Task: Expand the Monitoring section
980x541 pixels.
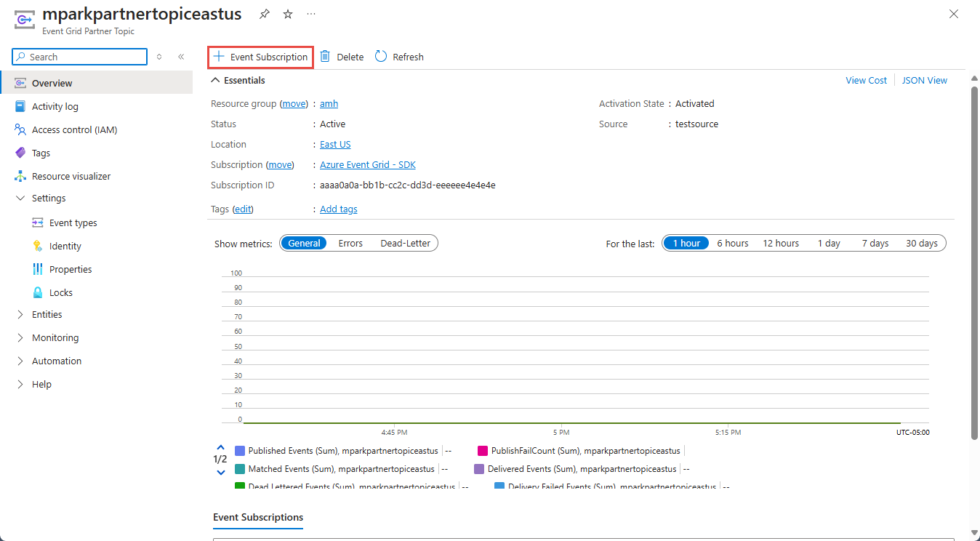Action: [x=55, y=337]
